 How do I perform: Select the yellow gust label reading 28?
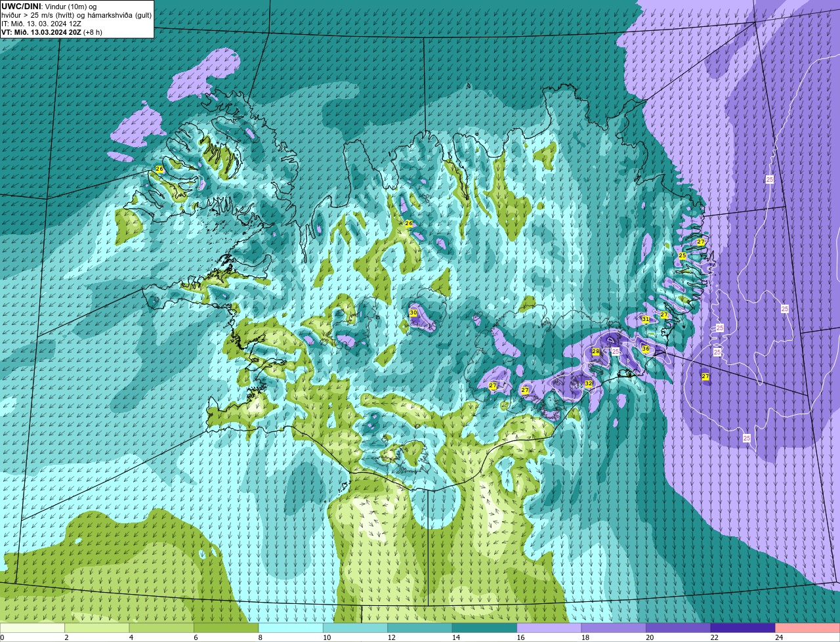pos(596,352)
